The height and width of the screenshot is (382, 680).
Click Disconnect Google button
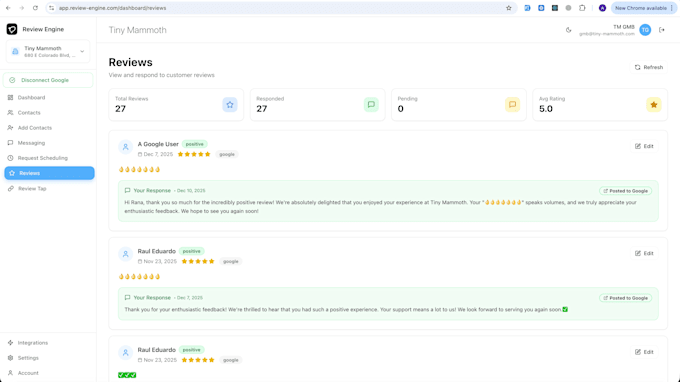pos(48,80)
